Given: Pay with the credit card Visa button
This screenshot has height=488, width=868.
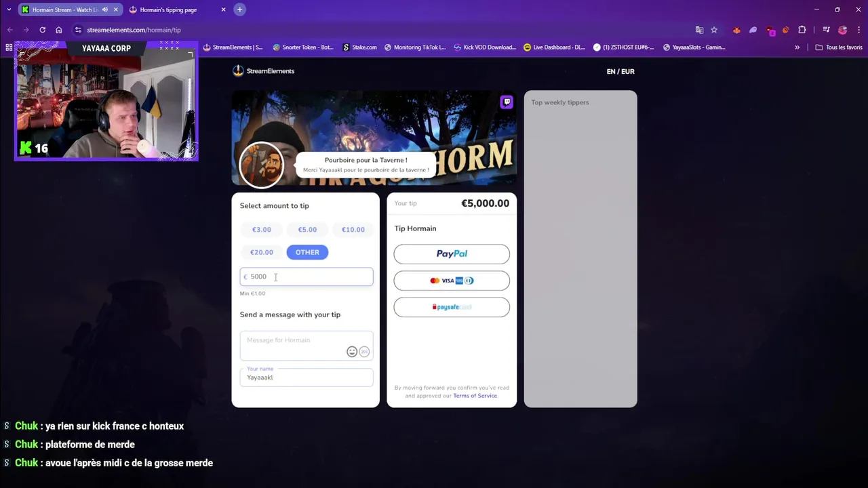Looking at the screenshot, I should [x=452, y=281].
